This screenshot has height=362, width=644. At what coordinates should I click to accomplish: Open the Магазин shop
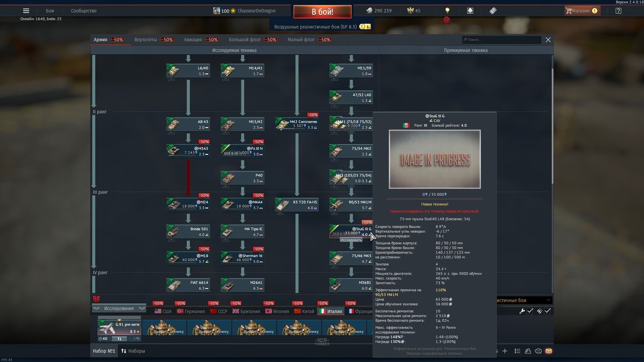(x=582, y=11)
